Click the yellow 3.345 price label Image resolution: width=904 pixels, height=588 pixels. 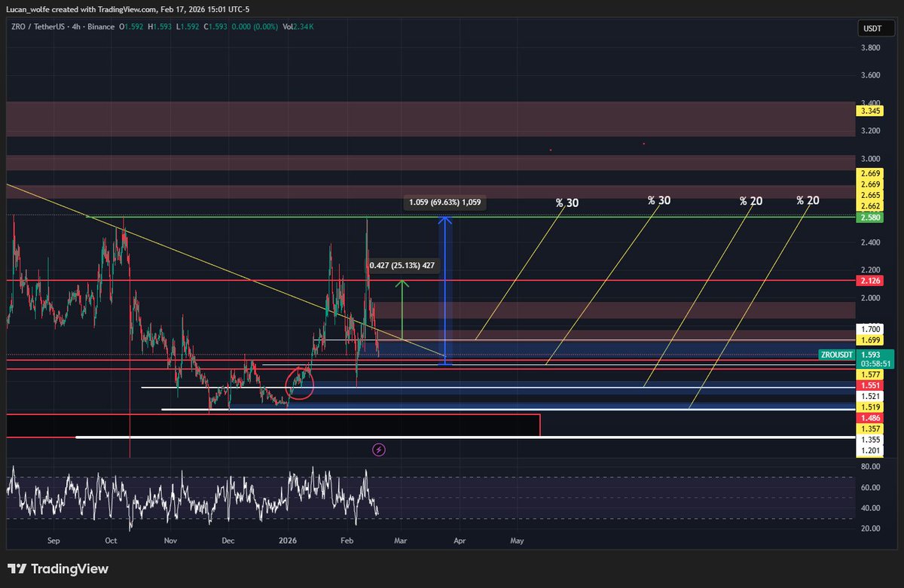click(x=868, y=111)
